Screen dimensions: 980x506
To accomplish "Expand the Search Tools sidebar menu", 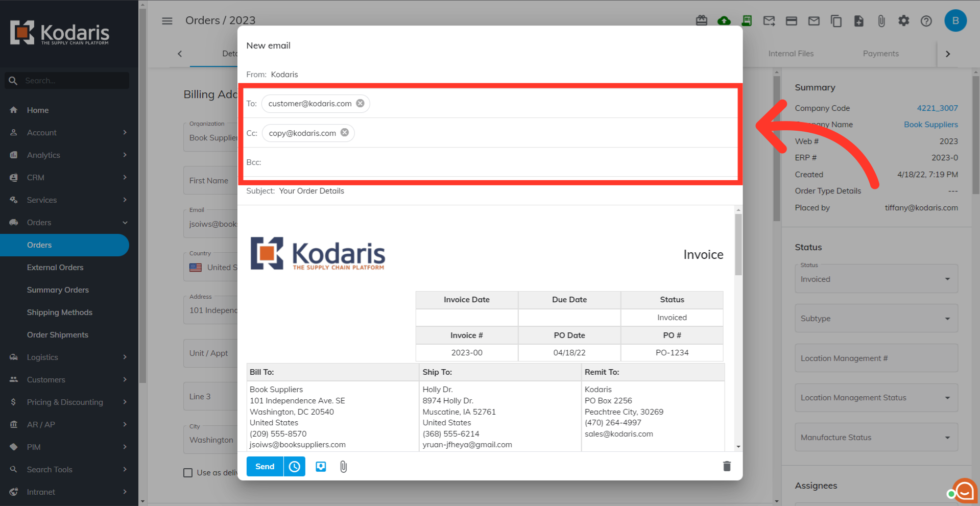I will (x=68, y=470).
